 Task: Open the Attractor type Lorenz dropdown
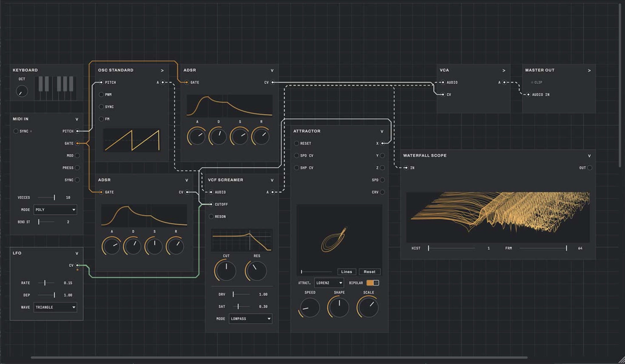coord(329,283)
